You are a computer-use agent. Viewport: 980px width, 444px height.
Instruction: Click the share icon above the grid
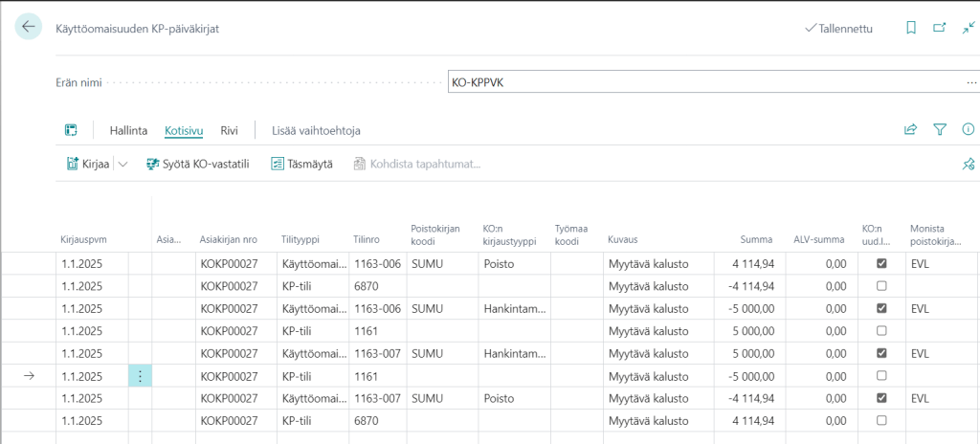click(910, 130)
